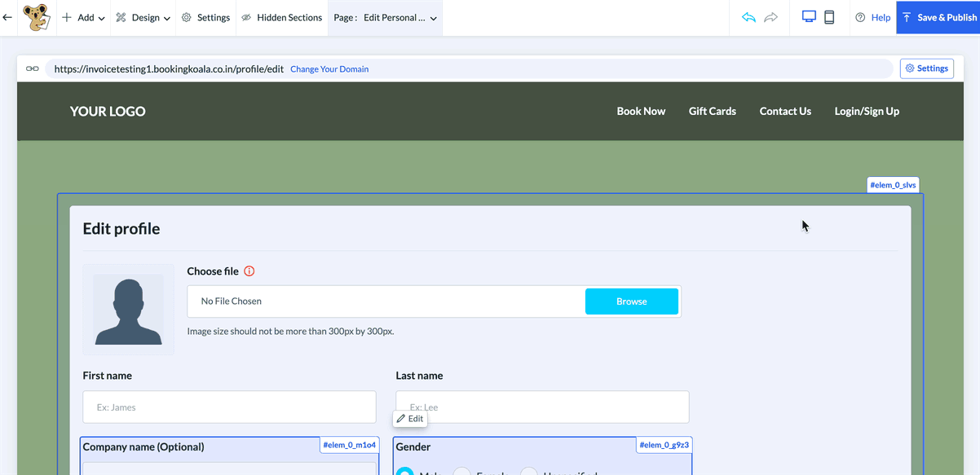Open the Design dropdown menu

coord(143,17)
